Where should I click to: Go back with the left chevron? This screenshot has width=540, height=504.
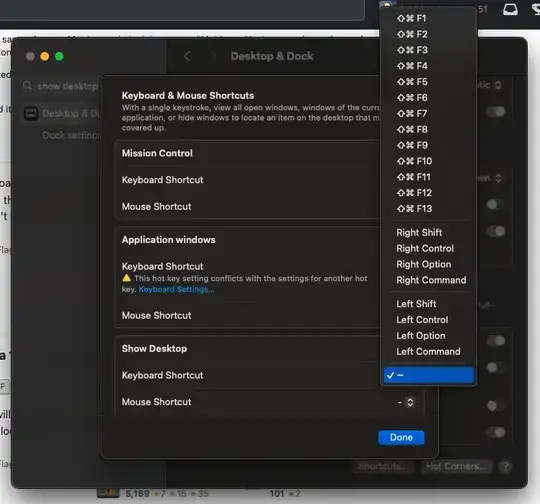tap(187, 56)
